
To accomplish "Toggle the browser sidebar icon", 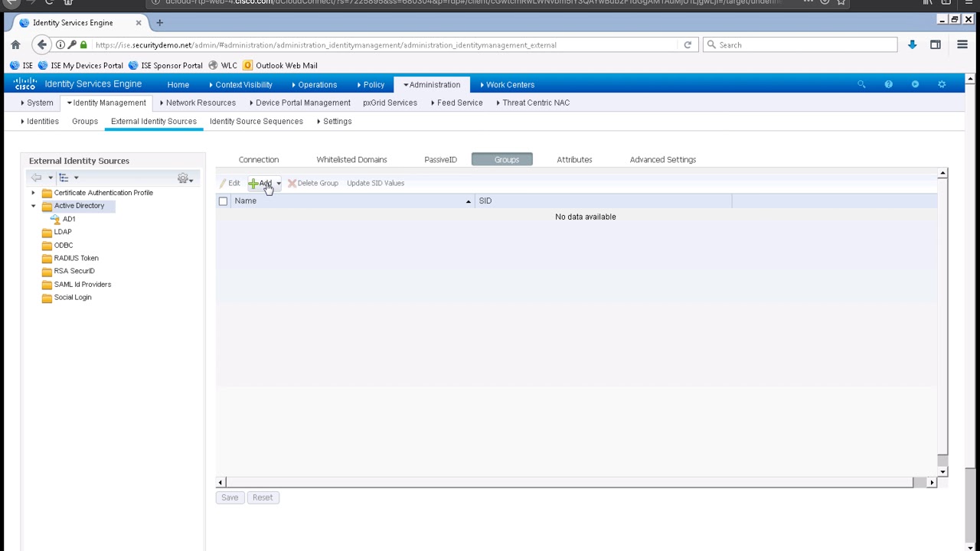I will coord(936,45).
